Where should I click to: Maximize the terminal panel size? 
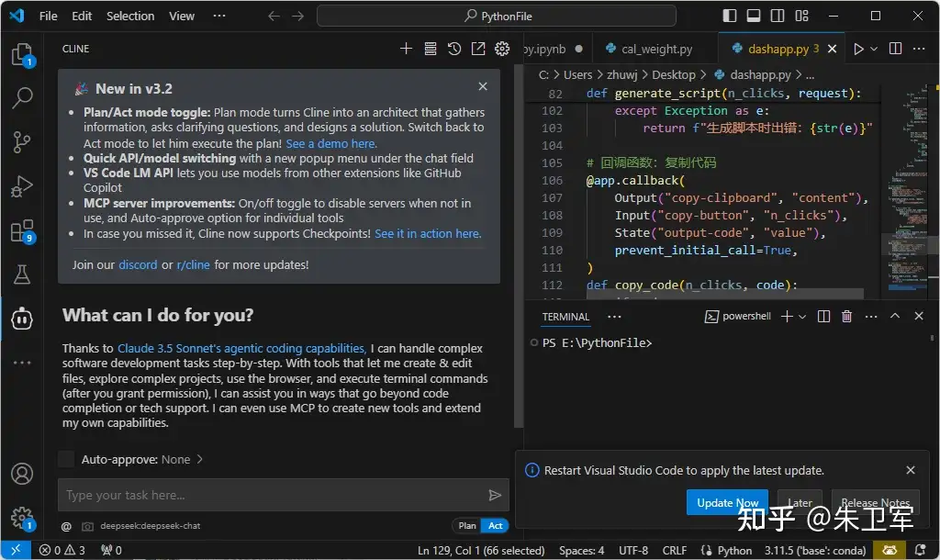(895, 316)
